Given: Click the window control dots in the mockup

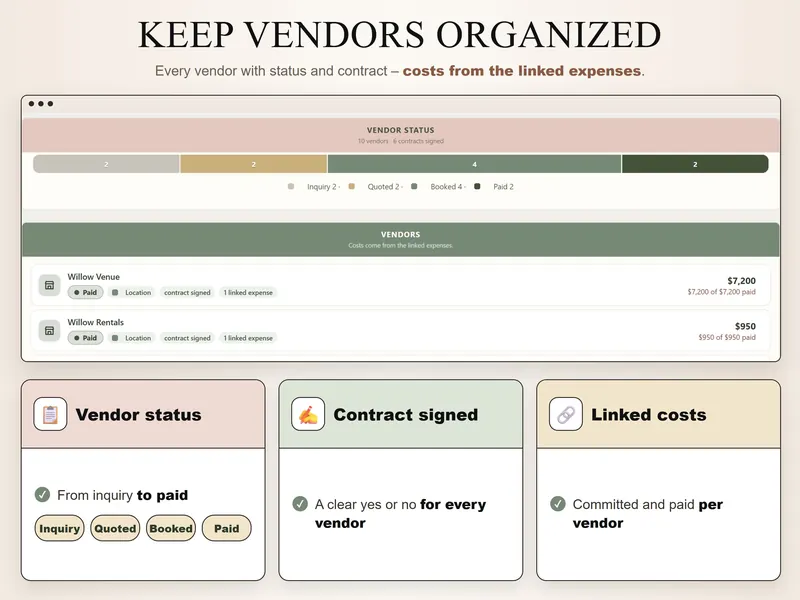Looking at the screenshot, I should [x=41, y=104].
